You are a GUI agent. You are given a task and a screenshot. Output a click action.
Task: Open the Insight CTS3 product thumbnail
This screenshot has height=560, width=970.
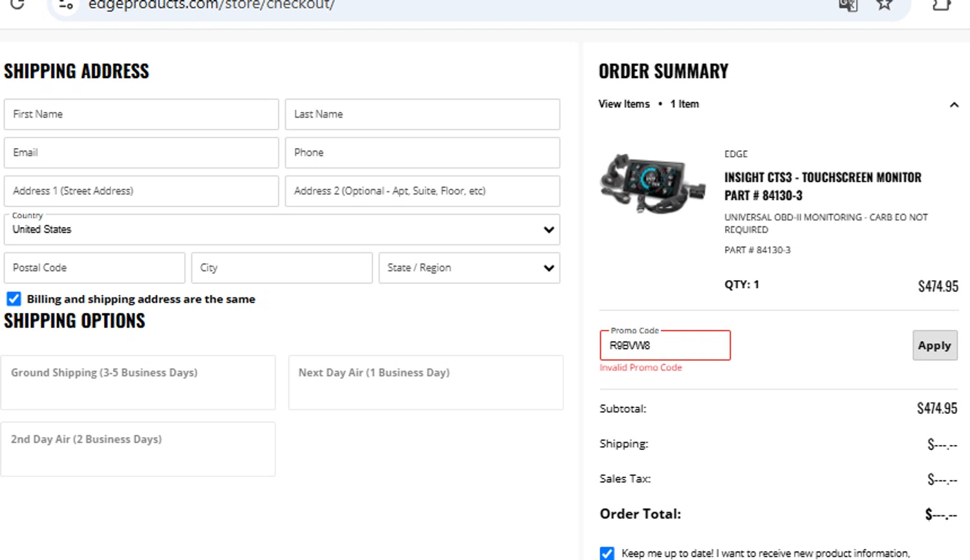[x=652, y=184]
